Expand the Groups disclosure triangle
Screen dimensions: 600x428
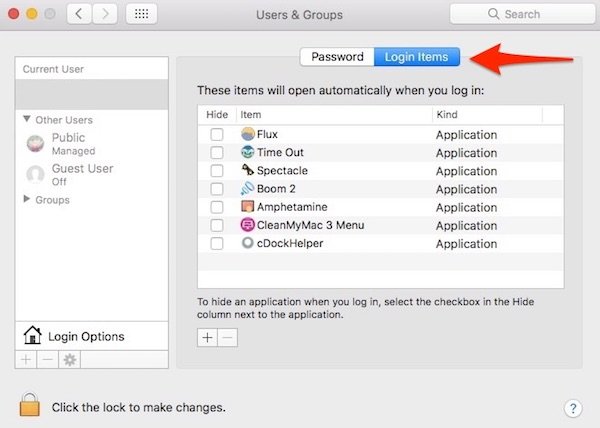click(27, 200)
